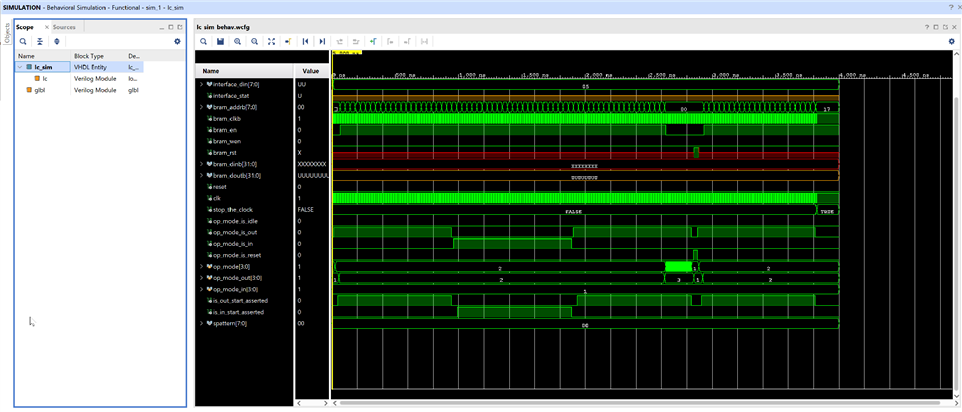
Task: Zoom in on the waveform
Action: tap(237, 42)
